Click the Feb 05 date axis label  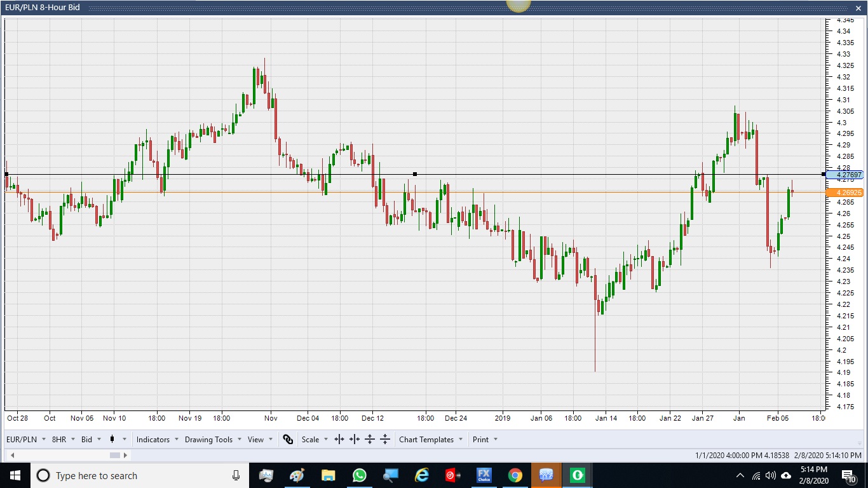pyautogui.click(x=778, y=418)
